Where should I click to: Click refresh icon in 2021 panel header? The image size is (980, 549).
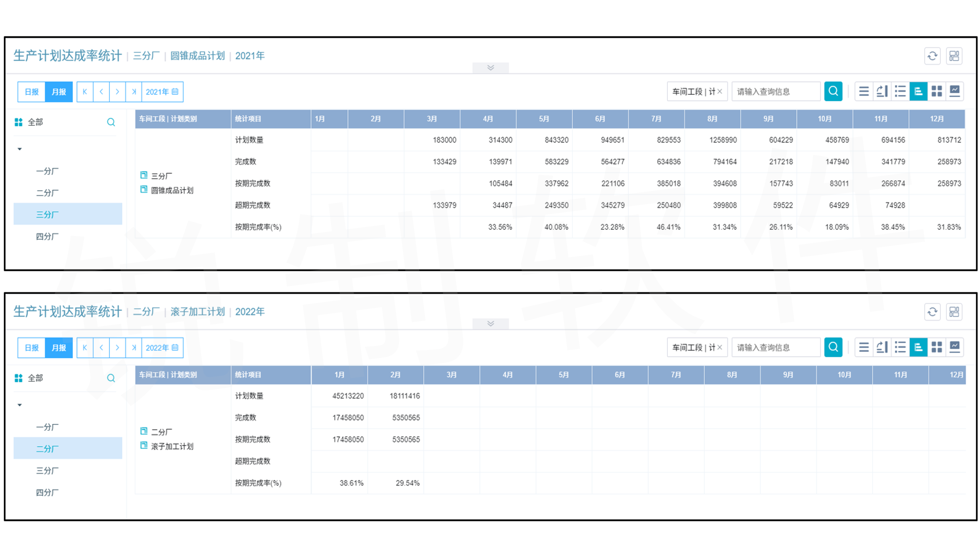click(932, 56)
